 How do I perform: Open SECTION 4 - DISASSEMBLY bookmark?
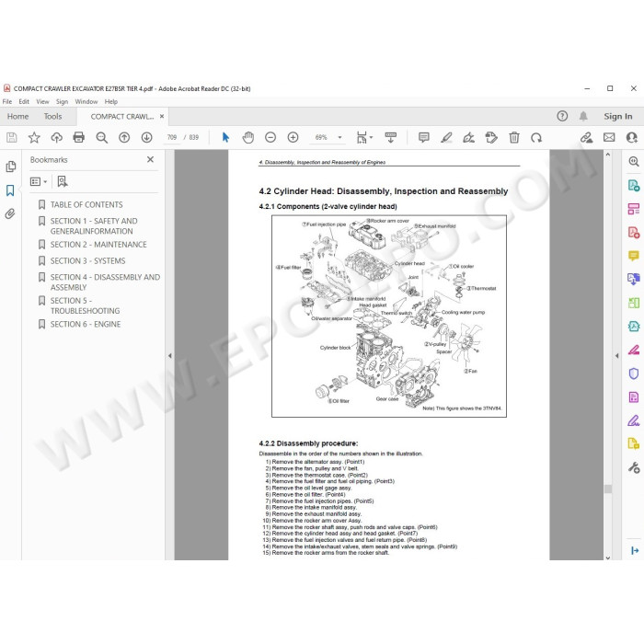(105, 282)
